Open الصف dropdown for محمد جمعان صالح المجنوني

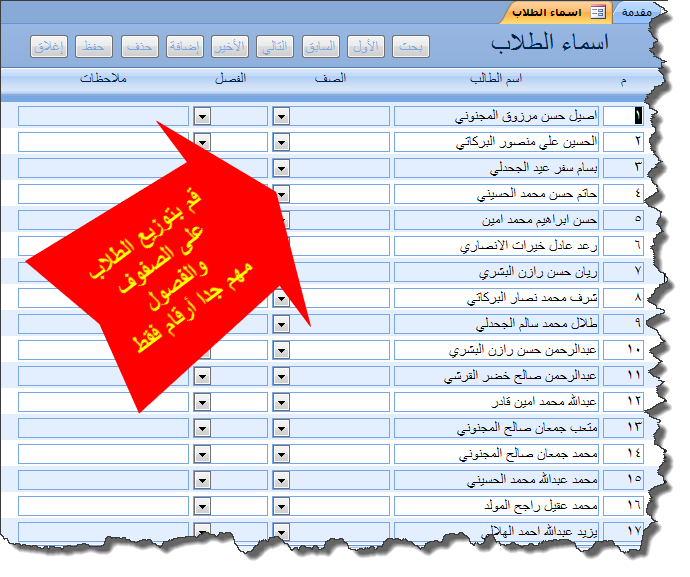click(x=281, y=454)
